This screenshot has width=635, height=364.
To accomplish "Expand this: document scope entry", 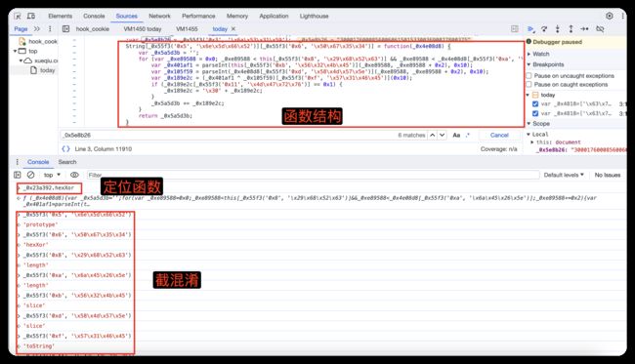I will pyautogui.click(x=532, y=142).
